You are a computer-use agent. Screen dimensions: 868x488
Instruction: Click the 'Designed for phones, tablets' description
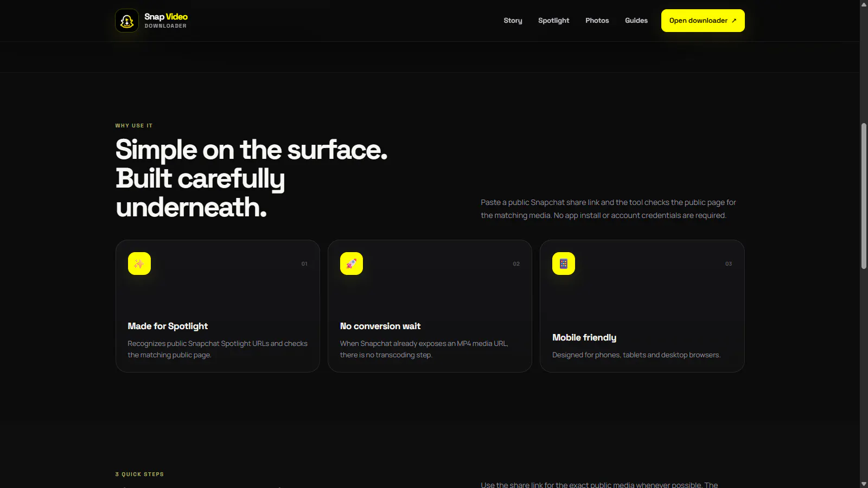coord(636,355)
